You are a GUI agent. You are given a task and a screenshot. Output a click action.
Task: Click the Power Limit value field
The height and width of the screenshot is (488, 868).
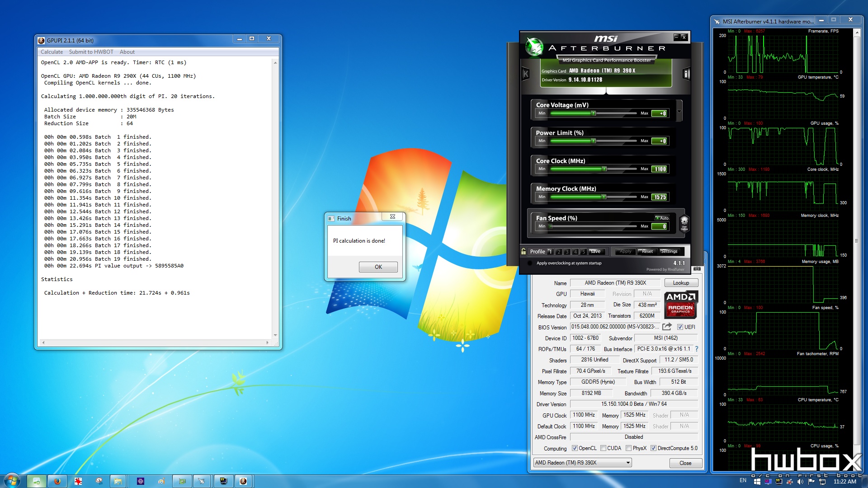pyautogui.click(x=660, y=141)
